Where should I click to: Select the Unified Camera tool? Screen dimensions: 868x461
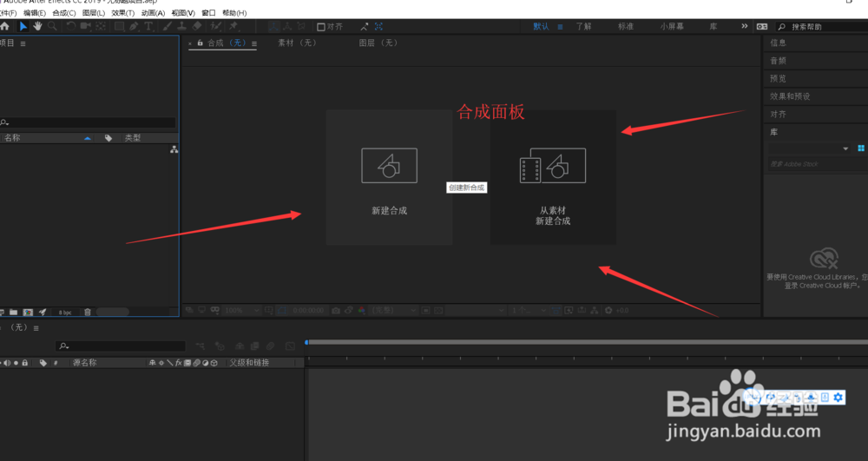coord(85,26)
